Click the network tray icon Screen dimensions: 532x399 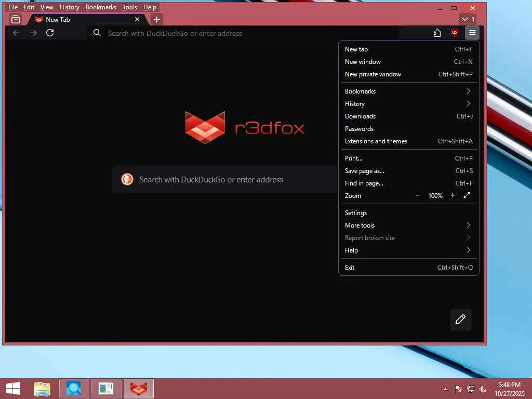(x=471, y=389)
